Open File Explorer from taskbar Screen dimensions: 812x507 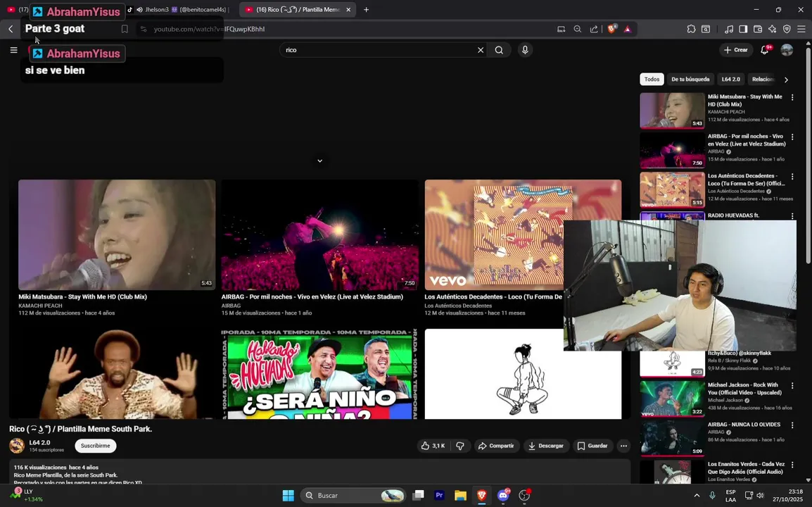(460, 496)
